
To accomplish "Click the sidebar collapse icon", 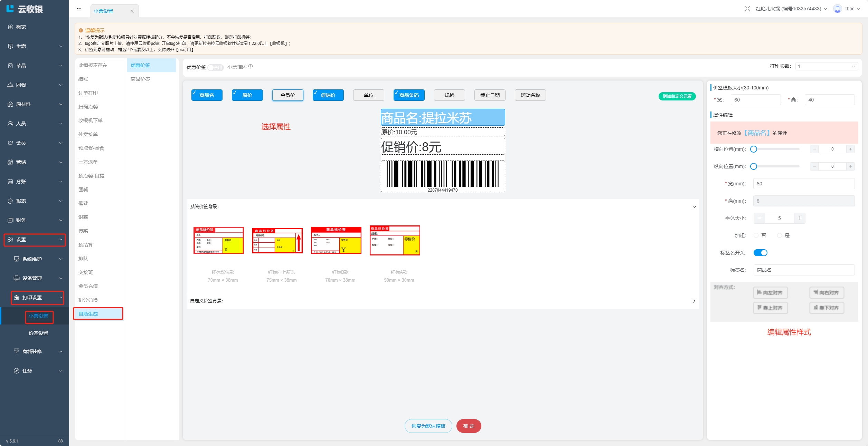I will click(79, 9).
